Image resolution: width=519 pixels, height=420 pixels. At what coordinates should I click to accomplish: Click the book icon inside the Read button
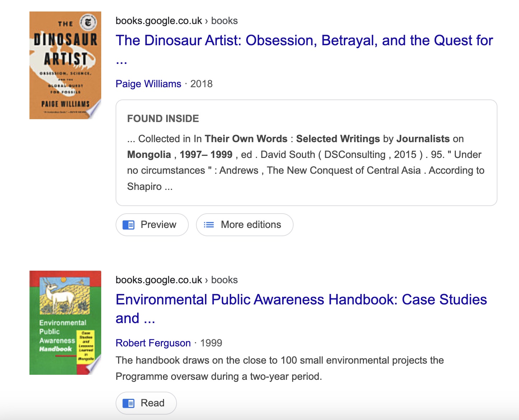pos(128,403)
